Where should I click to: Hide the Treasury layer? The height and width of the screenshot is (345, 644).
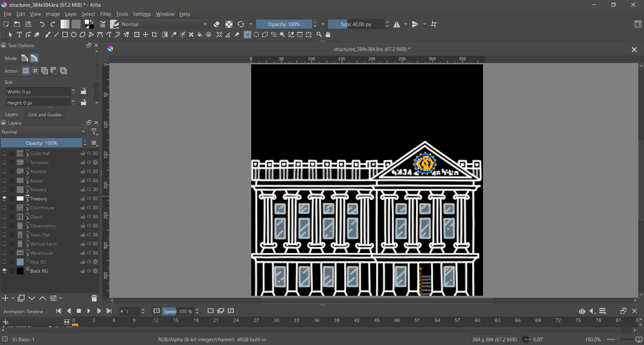pos(4,199)
